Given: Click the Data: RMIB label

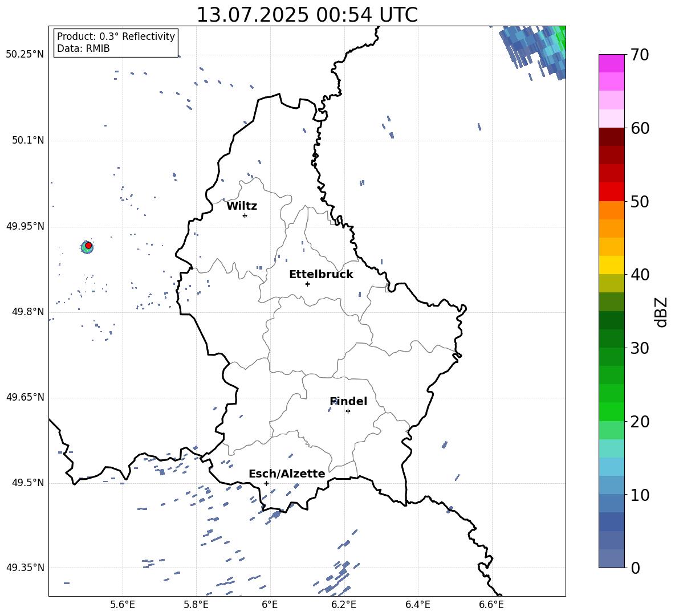Looking at the screenshot, I should [83, 48].
